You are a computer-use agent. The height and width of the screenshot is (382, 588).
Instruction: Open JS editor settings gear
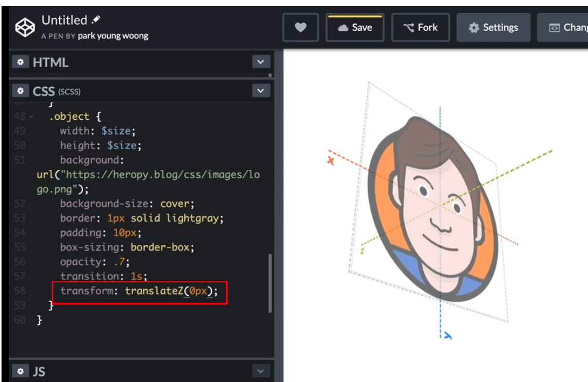pyautogui.click(x=21, y=371)
